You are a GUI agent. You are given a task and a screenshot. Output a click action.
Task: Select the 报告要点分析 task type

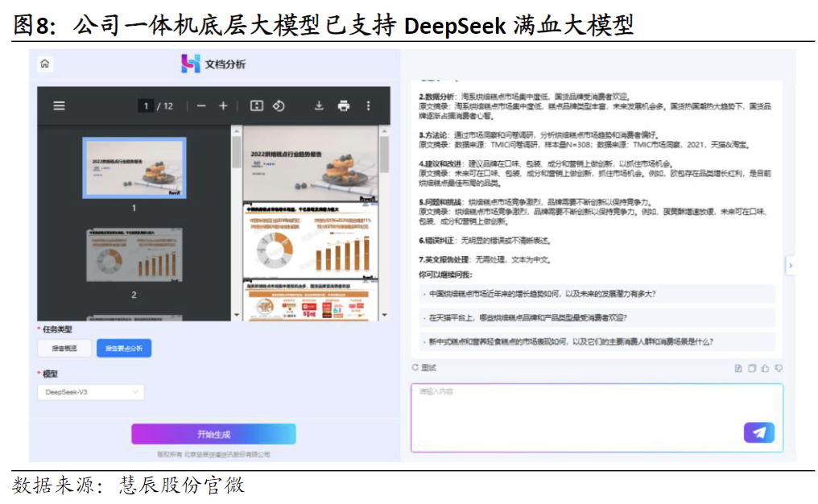click(124, 349)
